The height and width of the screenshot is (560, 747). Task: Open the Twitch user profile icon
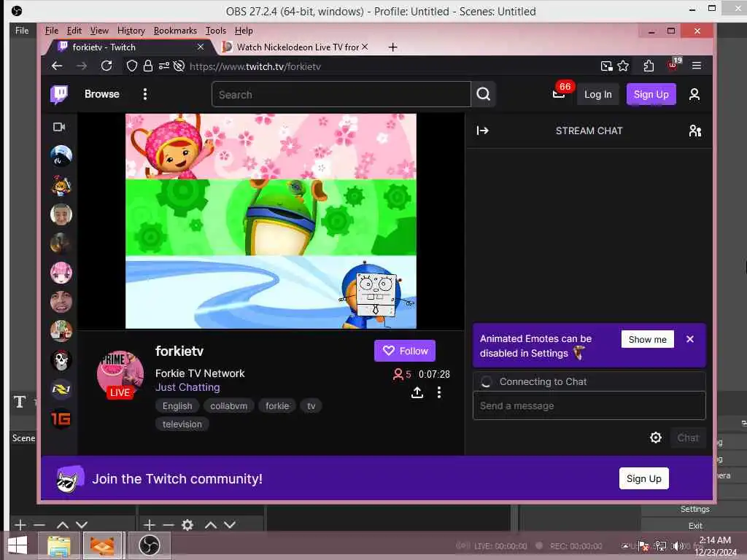[694, 94]
